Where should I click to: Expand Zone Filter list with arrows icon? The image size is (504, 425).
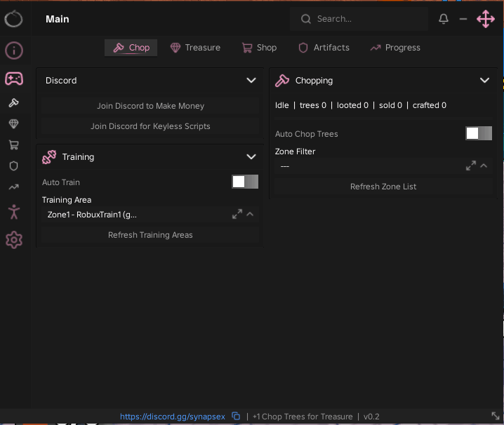click(x=471, y=166)
